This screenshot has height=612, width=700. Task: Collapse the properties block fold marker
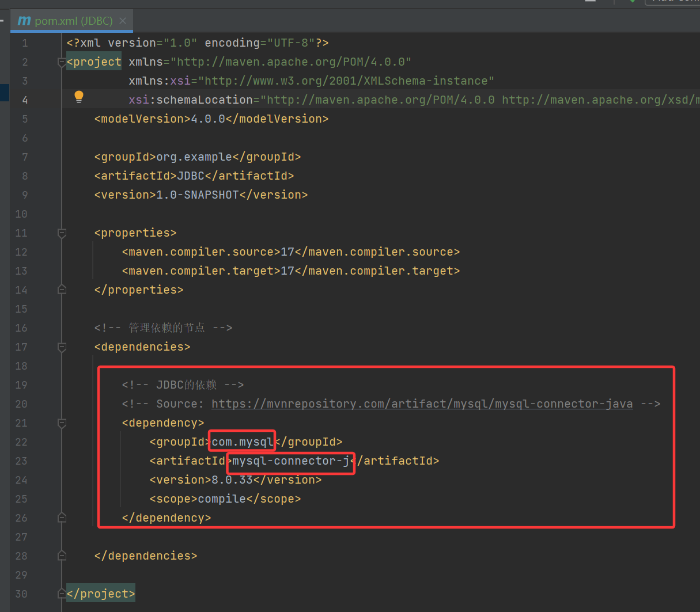[x=62, y=233]
